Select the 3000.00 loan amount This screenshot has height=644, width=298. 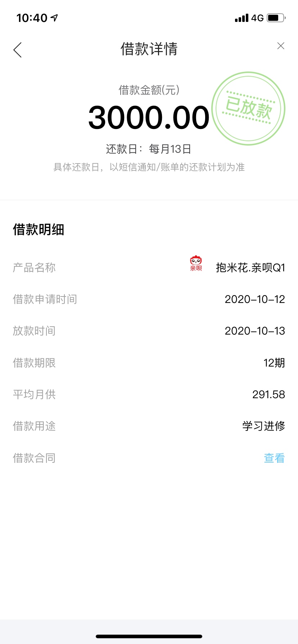pos(149,118)
